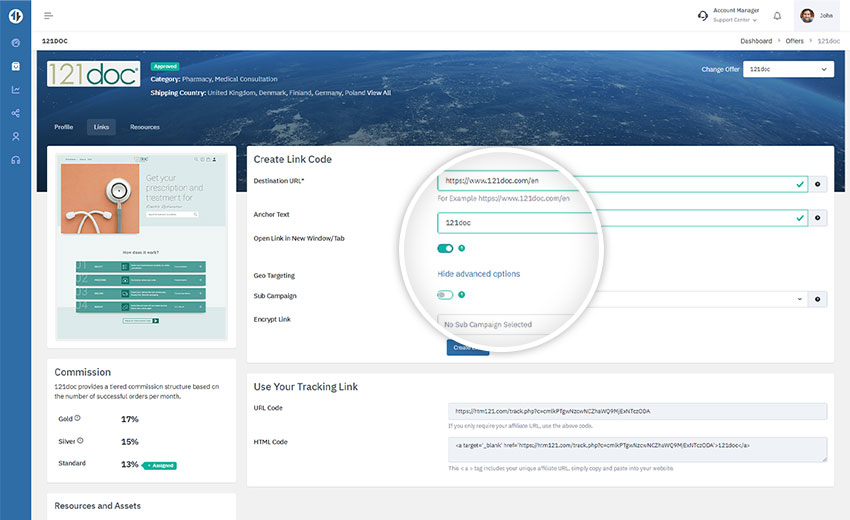The image size is (850, 520).
Task: Toggle Open Link in New Window switch
Action: coord(445,248)
